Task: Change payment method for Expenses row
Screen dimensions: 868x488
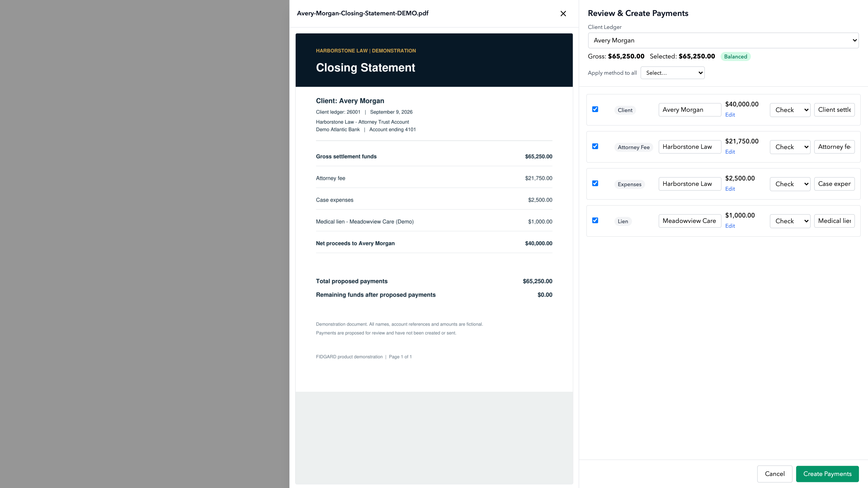Action: (790, 184)
